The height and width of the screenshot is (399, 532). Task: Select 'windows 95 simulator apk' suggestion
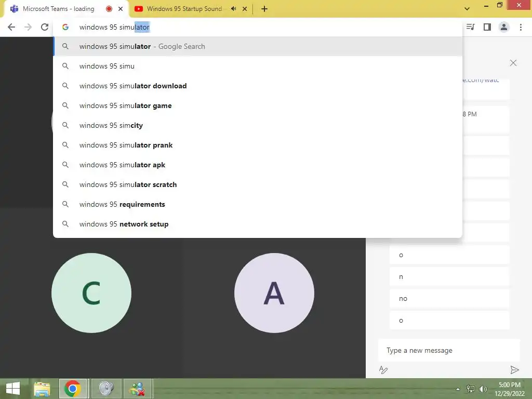click(x=258, y=165)
